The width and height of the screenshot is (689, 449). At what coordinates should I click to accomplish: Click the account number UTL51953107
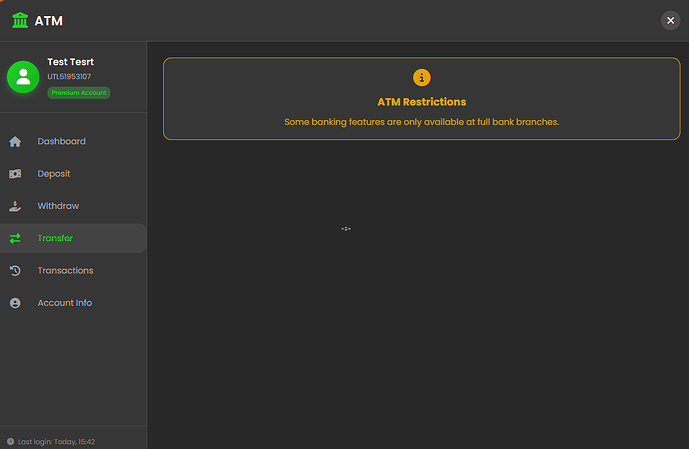coord(69,76)
